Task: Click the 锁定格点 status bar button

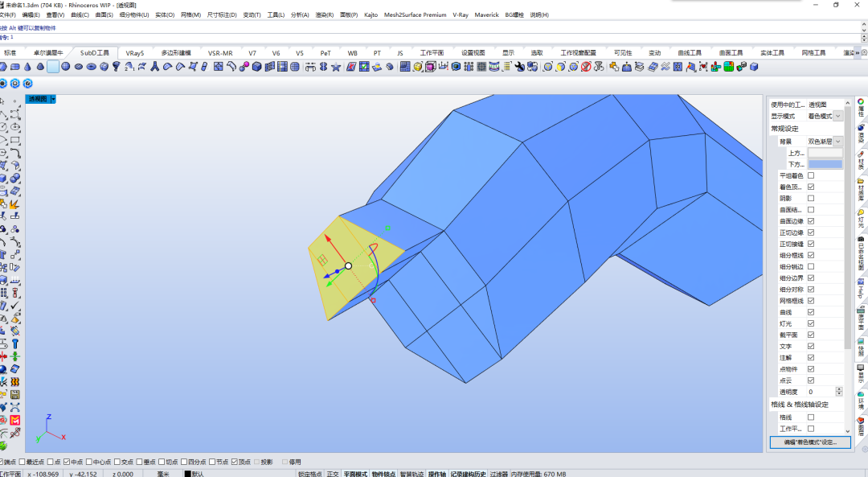Action: pyautogui.click(x=310, y=475)
